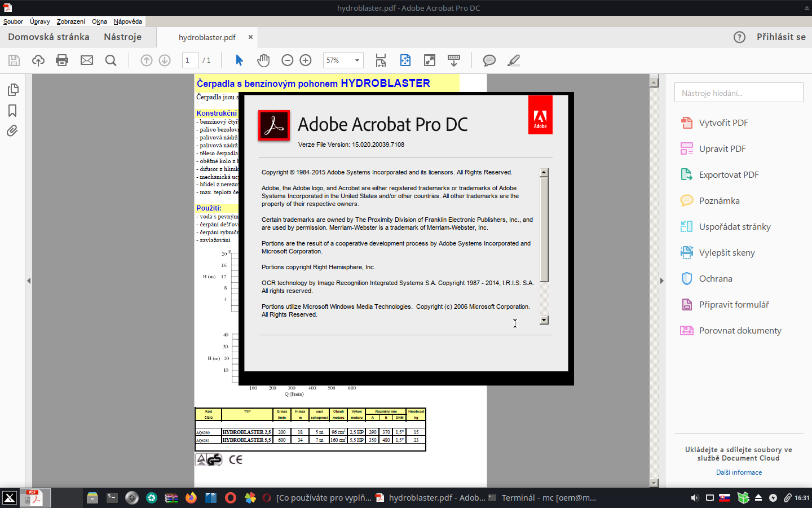Collapse the left navigation pane arrow
The image size is (812, 508).
[29, 281]
